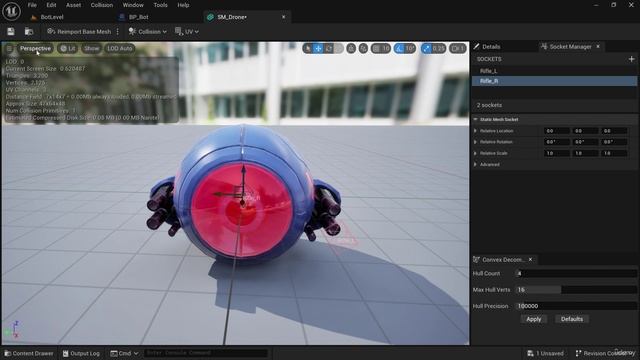Toggle rotation angle snapping
This screenshot has height=360, width=640.
[399, 49]
